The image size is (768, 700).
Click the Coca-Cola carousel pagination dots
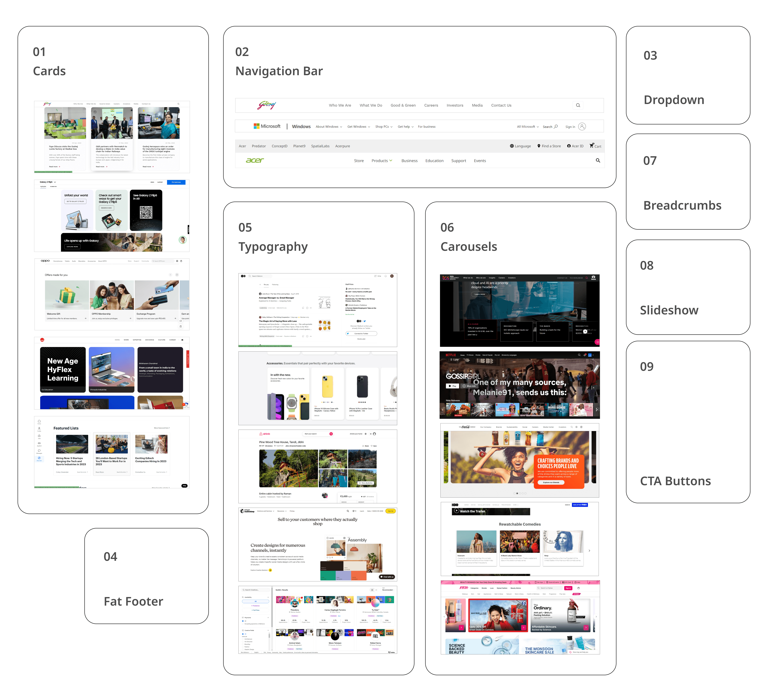coord(520,493)
